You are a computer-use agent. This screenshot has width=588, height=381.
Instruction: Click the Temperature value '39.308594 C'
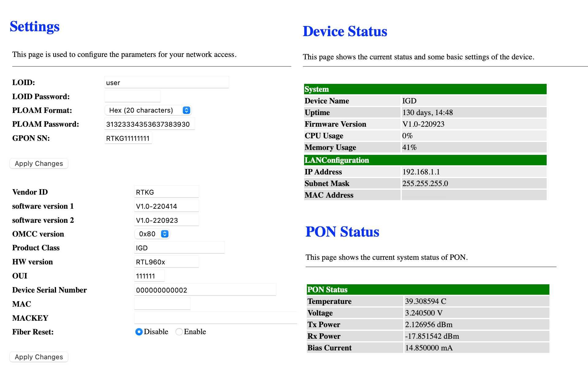[x=426, y=301]
